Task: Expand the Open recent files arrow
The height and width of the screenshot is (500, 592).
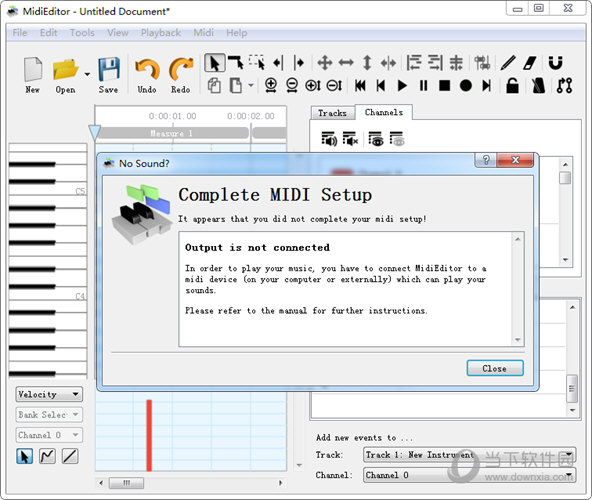Action: pos(87,74)
